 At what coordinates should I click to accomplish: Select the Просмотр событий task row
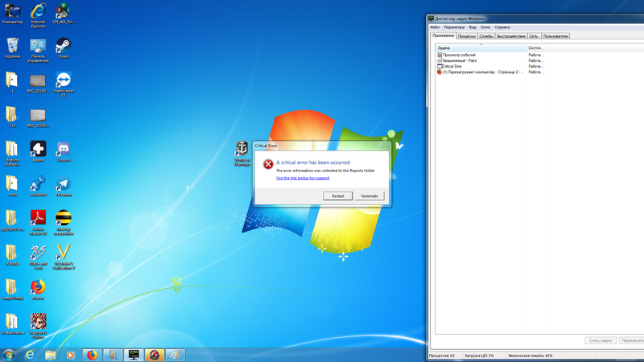coord(491,55)
